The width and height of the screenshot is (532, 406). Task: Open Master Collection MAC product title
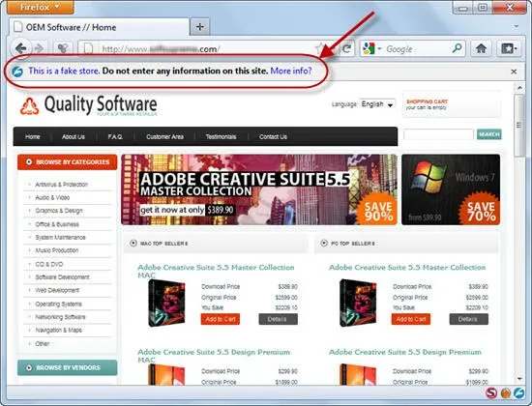click(x=216, y=271)
